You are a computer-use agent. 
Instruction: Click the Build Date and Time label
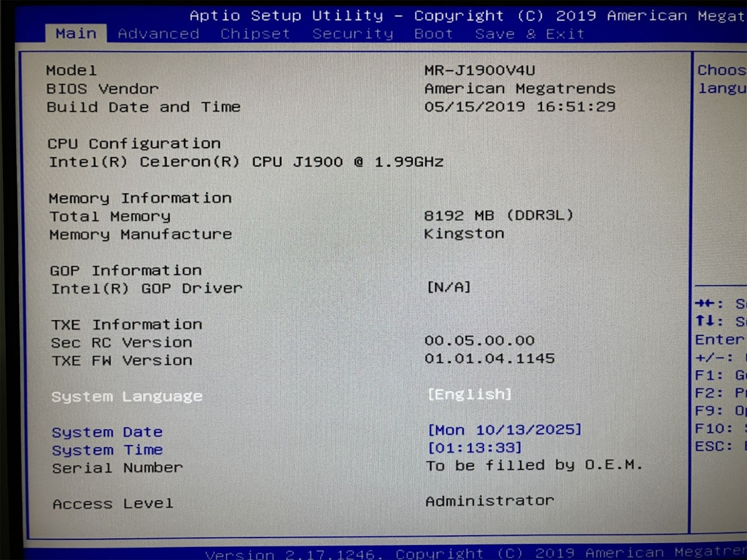[x=144, y=107]
